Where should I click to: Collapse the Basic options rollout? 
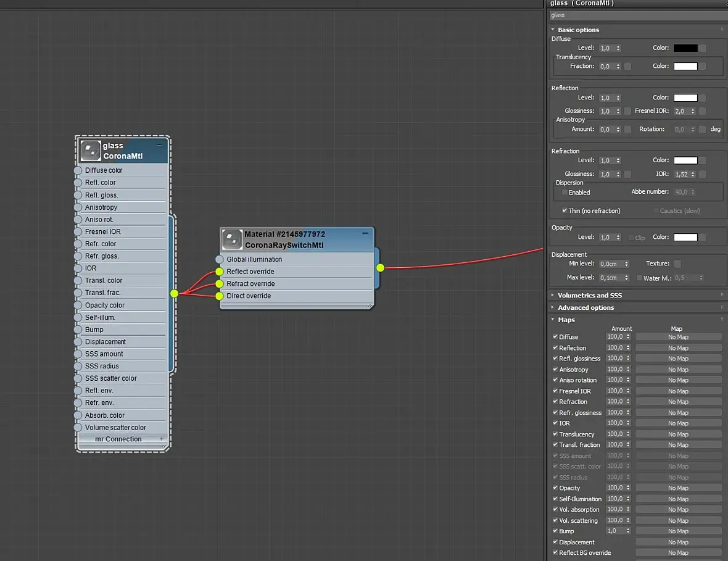[578, 30]
